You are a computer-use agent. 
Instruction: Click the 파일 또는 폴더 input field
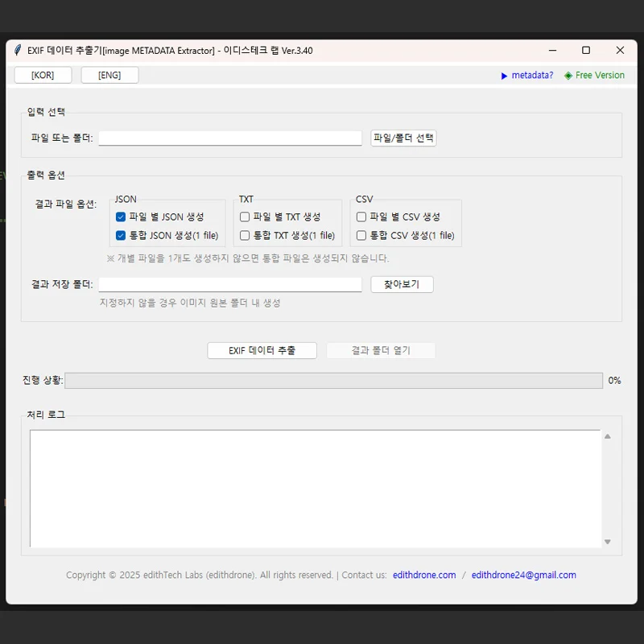pyautogui.click(x=229, y=137)
